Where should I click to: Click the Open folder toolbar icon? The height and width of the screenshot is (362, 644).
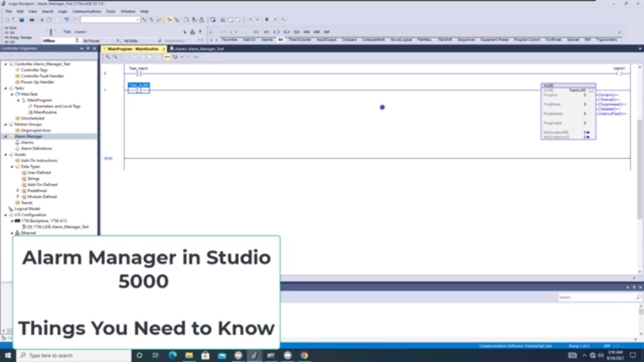tap(14, 20)
